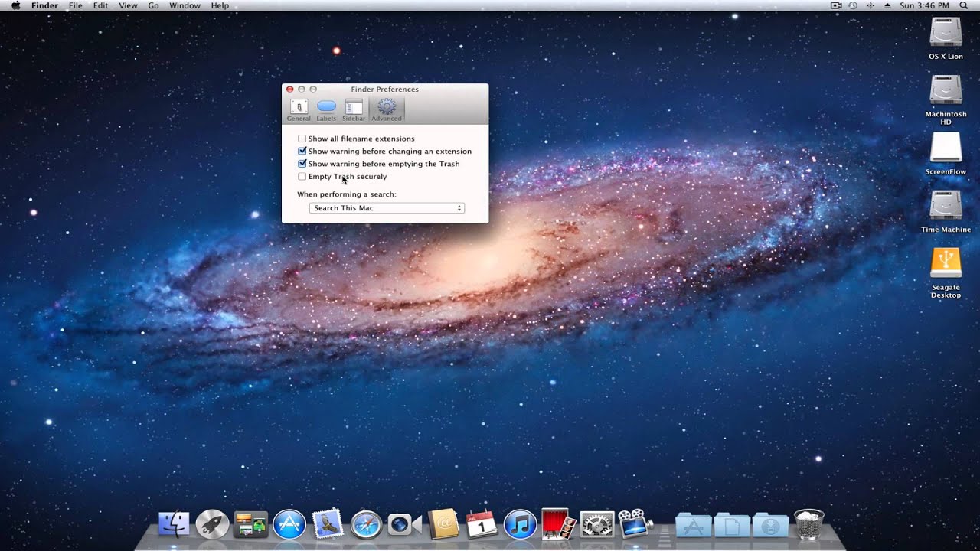The height and width of the screenshot is (551, 980).
Task: Open the File menu
Action: (76, 5)
